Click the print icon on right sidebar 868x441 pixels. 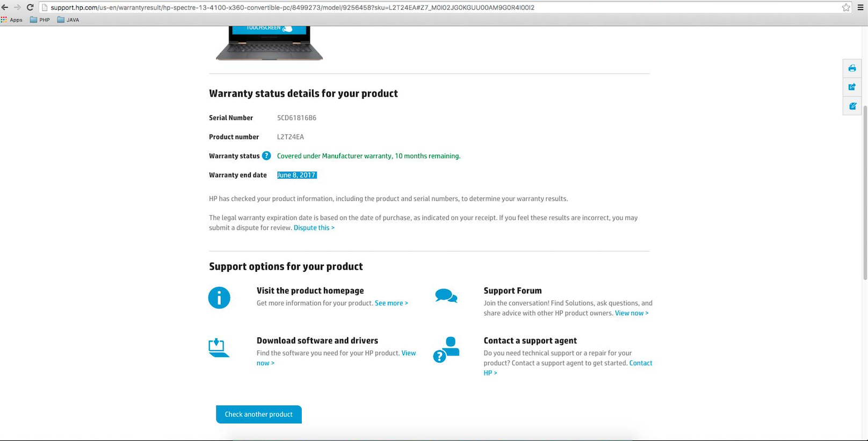852,68
